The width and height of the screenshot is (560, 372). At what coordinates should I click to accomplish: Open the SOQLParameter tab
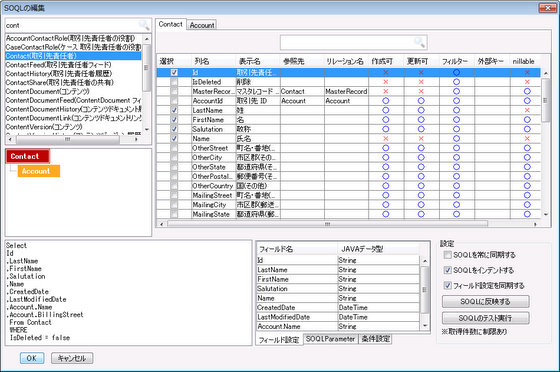331,339
